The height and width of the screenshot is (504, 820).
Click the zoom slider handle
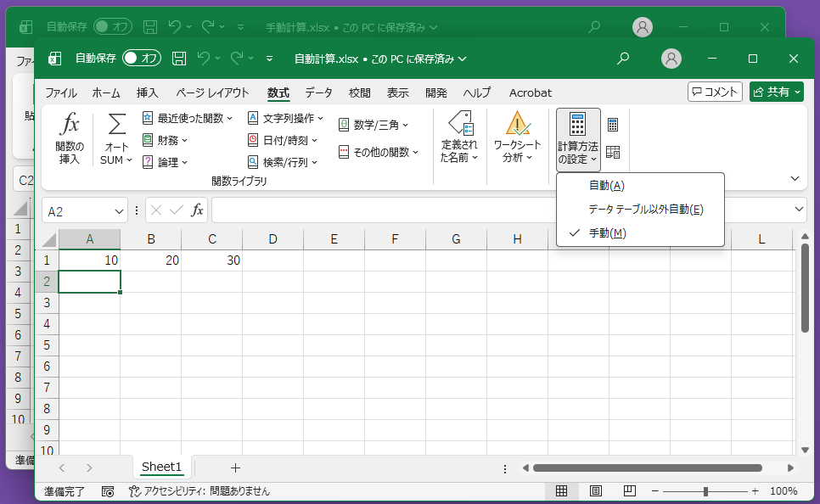(705, 491)
